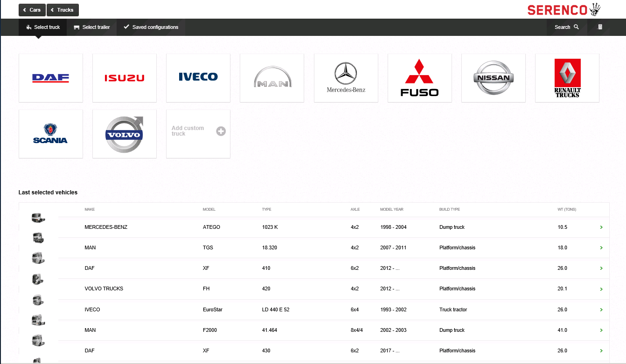The width and height of the screenshot is (626, 364).
Task: Switch to the Select truck tab
Action: pyautogui.click(x=43, y=27)
